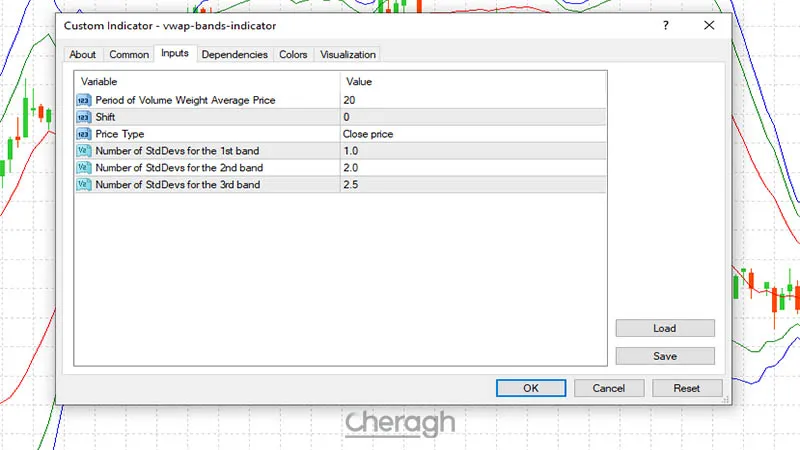Close the Custom Indicator dialog
The image size is (800, 450).
[709, 25]
